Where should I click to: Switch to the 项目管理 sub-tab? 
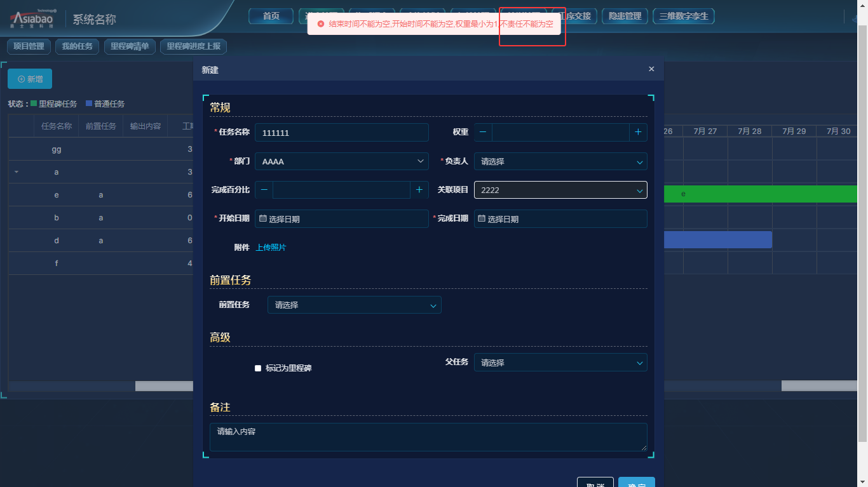(29, 46)
